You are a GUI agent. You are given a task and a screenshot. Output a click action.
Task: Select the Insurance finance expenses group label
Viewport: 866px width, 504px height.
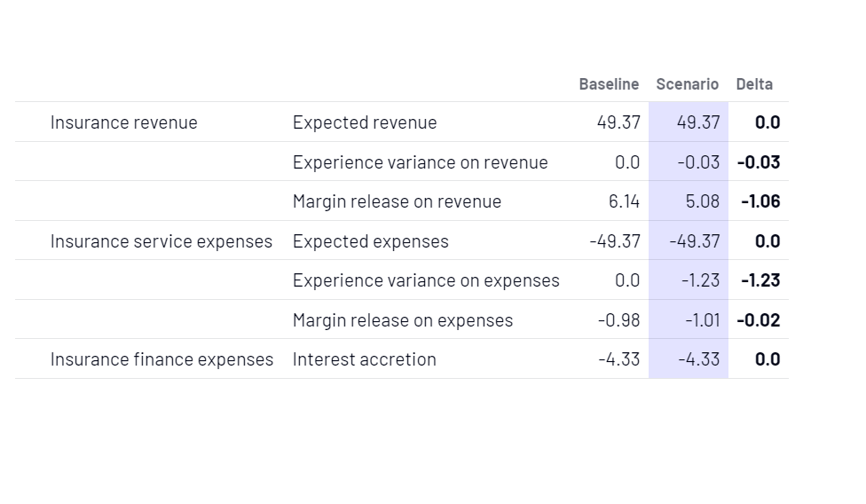[161, 359]
